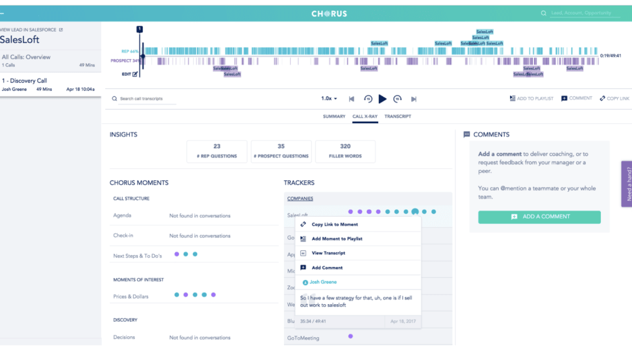Screen dimensions: 632x364
Task: Click the GoToMeeting tracker purple dot
Action: click(x=351, y=336)
